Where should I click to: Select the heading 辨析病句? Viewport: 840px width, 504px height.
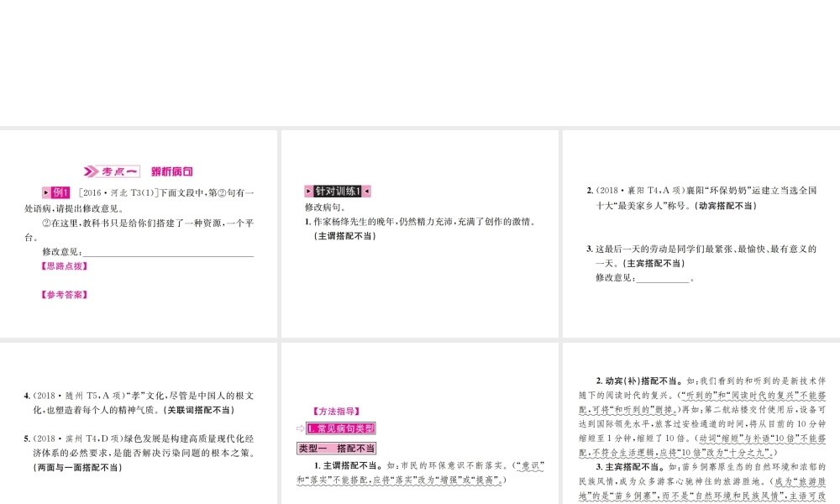click(x=171, y=171)
